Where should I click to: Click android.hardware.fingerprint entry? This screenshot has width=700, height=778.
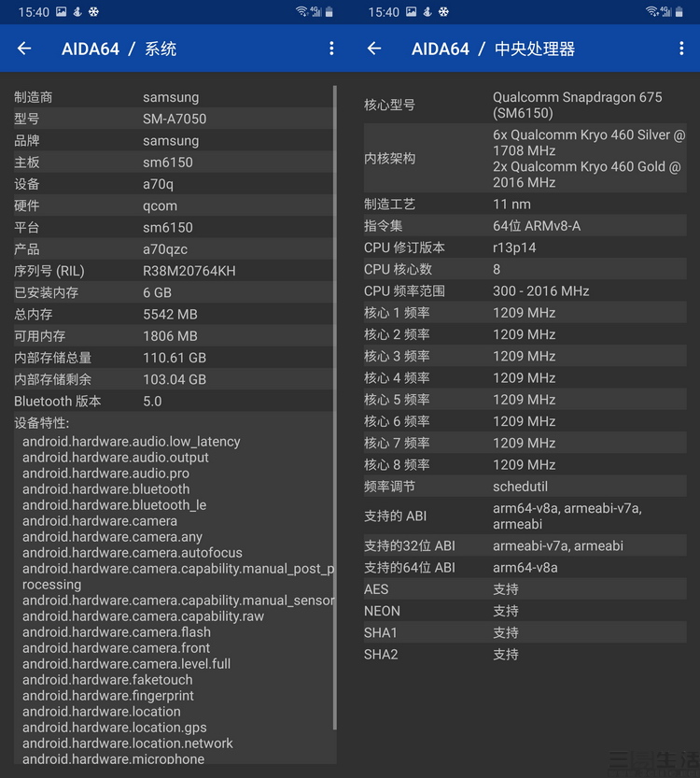pos(108,696)
